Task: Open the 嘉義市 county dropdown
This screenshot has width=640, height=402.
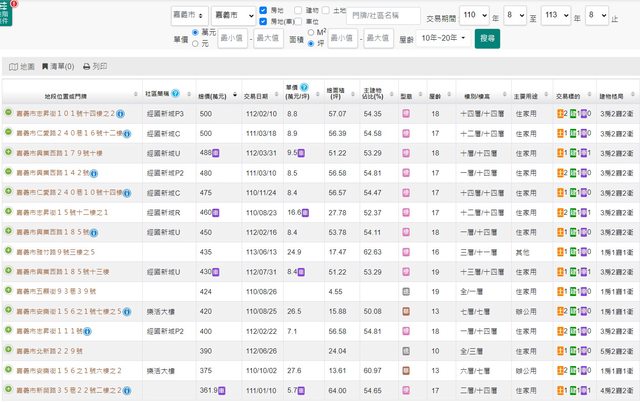Action: [x=190, y=15]
